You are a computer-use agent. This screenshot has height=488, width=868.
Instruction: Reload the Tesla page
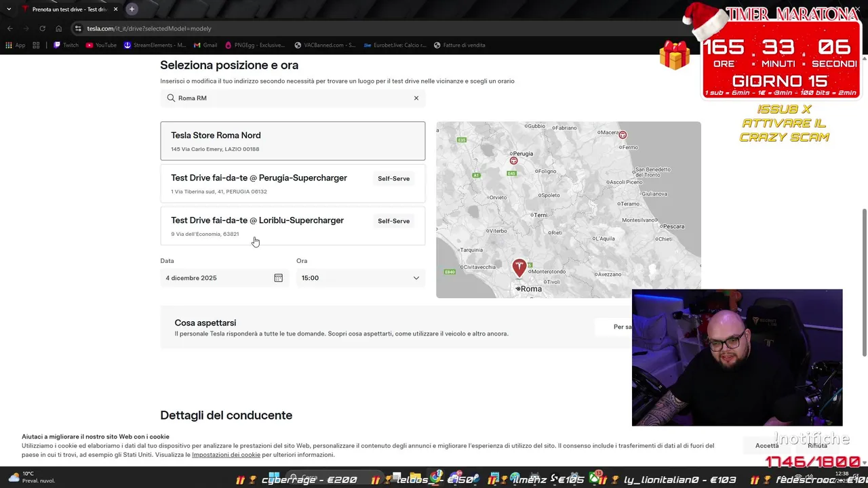point(42,28)
